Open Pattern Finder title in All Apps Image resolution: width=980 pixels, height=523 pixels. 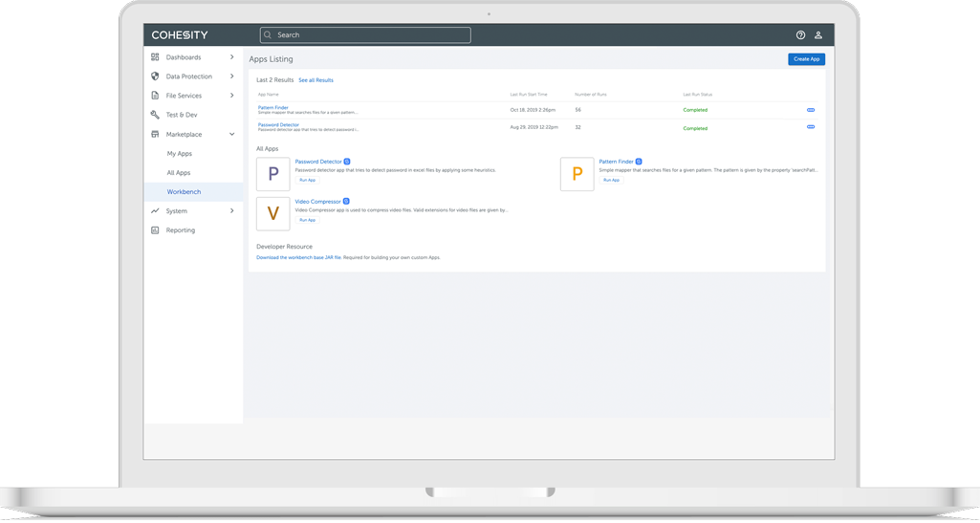pos(617,162)
